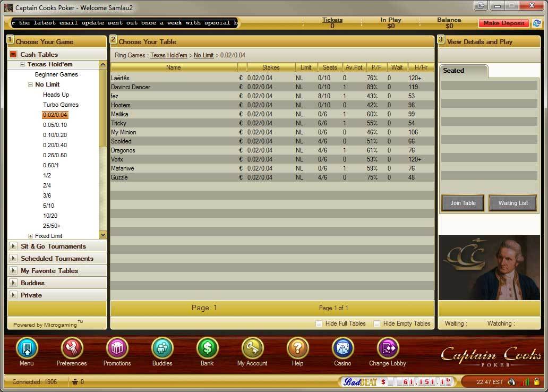Expand Sit & Go Tournaments section
The width and height of the screenshot is (548, 392).
13,246
